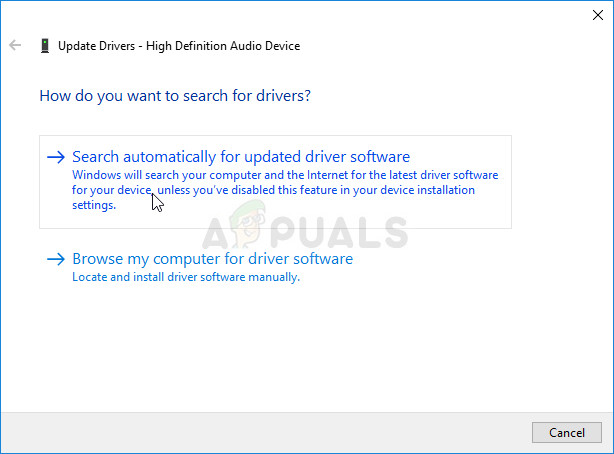Click 'How do you want to search for drivers?' heading
This screenshot has height=454, width=614.
click(x=175, y=96)
